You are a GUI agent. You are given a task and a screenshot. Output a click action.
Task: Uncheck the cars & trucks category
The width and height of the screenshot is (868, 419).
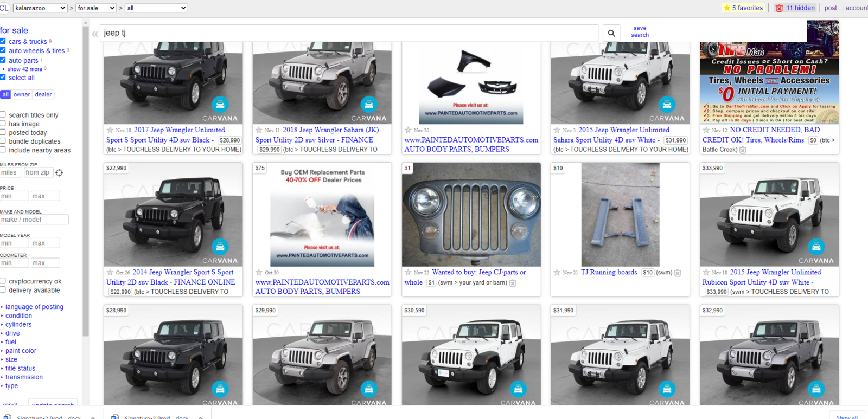coord(3,41)
